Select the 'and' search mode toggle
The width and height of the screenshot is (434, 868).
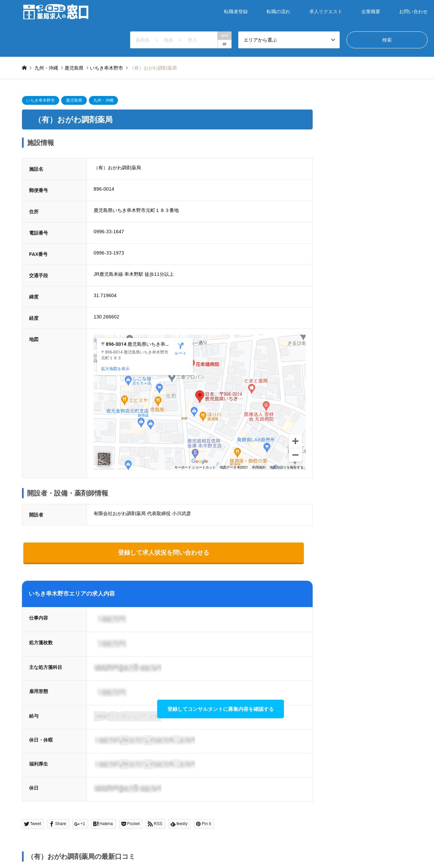[224, 35]
